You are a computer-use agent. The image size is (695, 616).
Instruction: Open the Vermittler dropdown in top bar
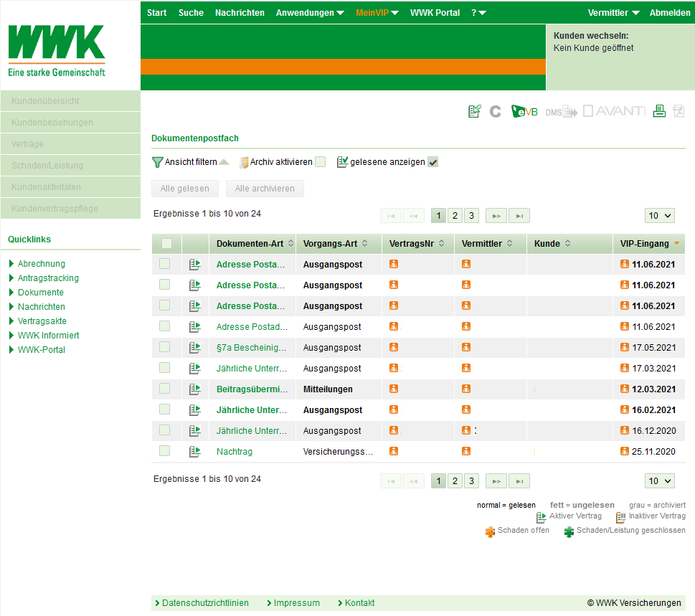pos(613,13)
